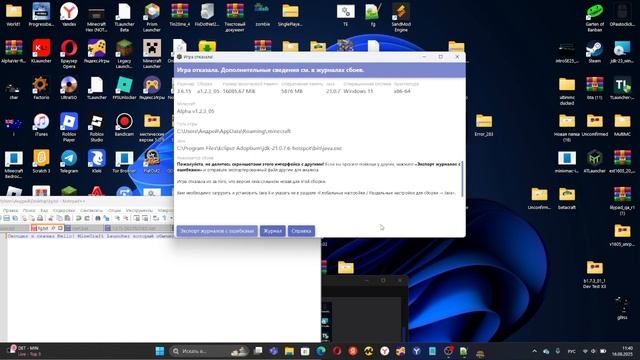This screenshot has width=640, height=360.
Task: Open the Синтаксисы menu in Notepad++
Action: point(91,211)
